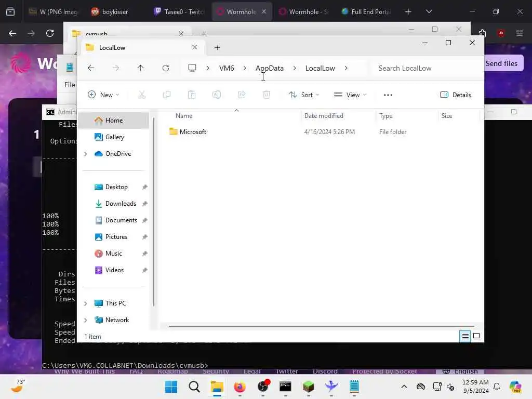532x399 pixels.
Task: Select Home in the navigation pane
Action: [x=114, y=121]
